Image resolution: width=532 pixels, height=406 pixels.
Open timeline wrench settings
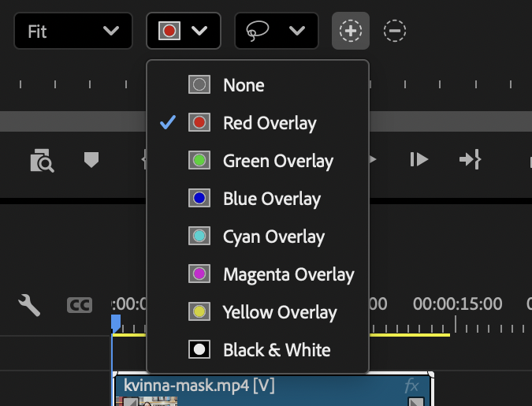[29, 305]
